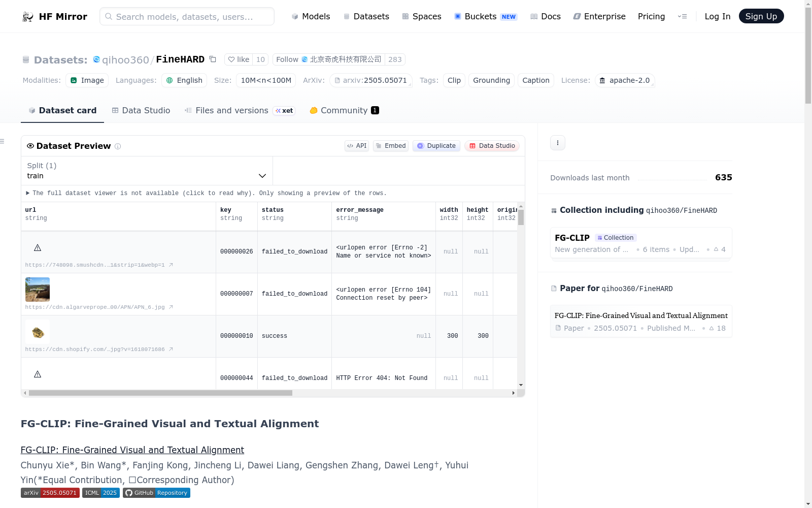Screen dimensions: 812x508
Task: Switch to the Dataset card tab
Action: click(x=62, y=110)
